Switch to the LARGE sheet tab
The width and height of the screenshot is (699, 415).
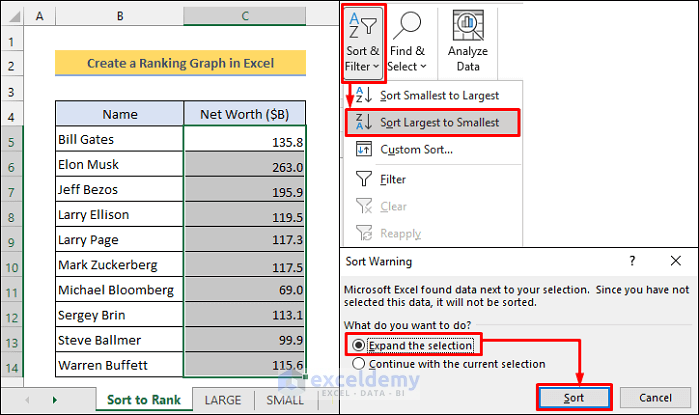(x=222, y=400)
